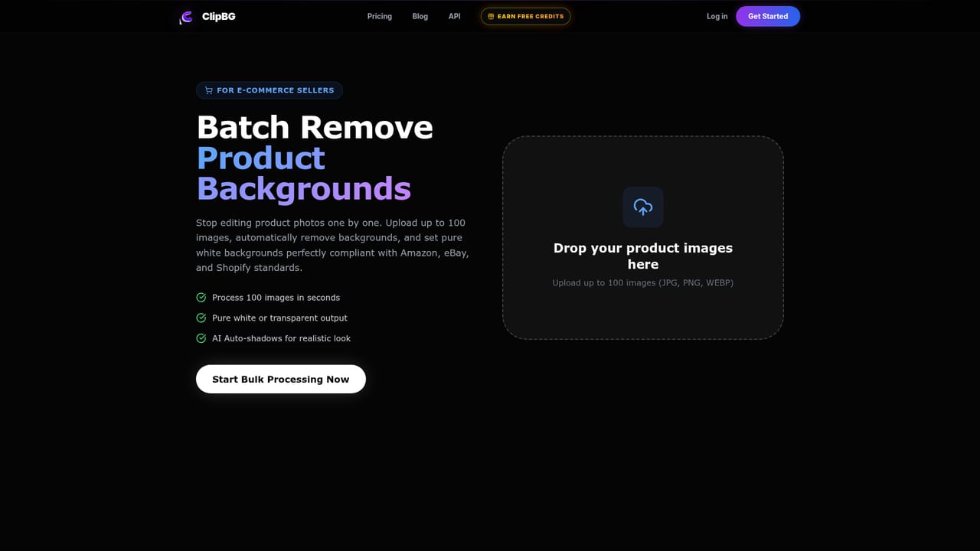980x551 pixels.
Task: Start Bulk Processing Now
Action: click(x=281, y=379)
